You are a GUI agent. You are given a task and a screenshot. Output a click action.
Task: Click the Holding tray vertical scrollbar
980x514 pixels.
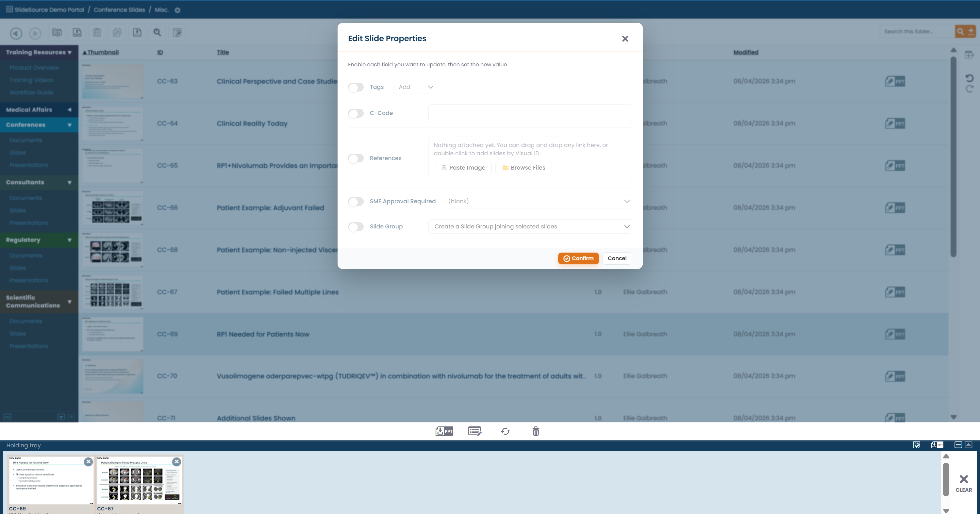(x=946, y=479)
